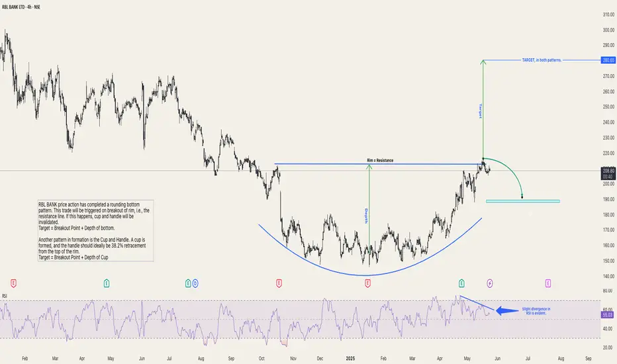
Task: Click the 55.03 RSI value label
Action: pos(608,315)
